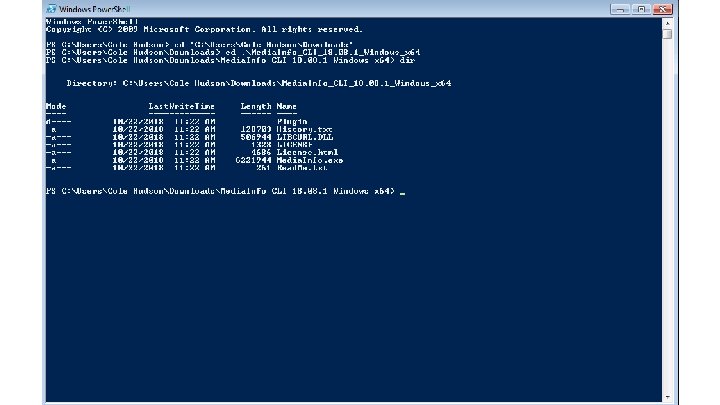Click the History.txt file entry
720x405 pixels.
(304, 129)
